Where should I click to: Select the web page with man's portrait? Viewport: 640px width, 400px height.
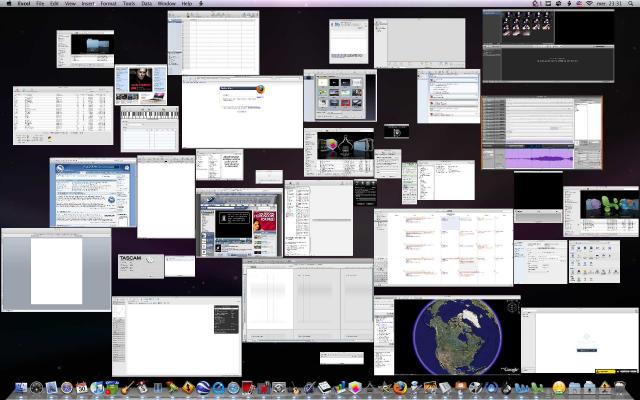[141, 85]
